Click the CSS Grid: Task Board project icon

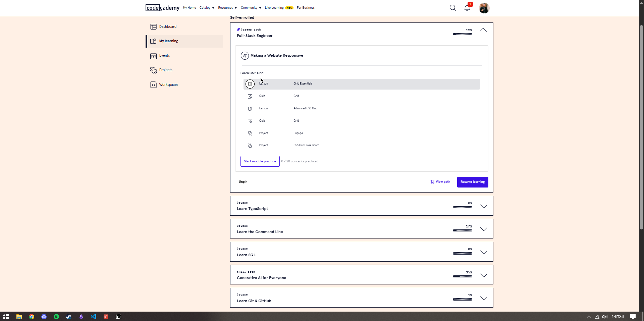(250, 146)
